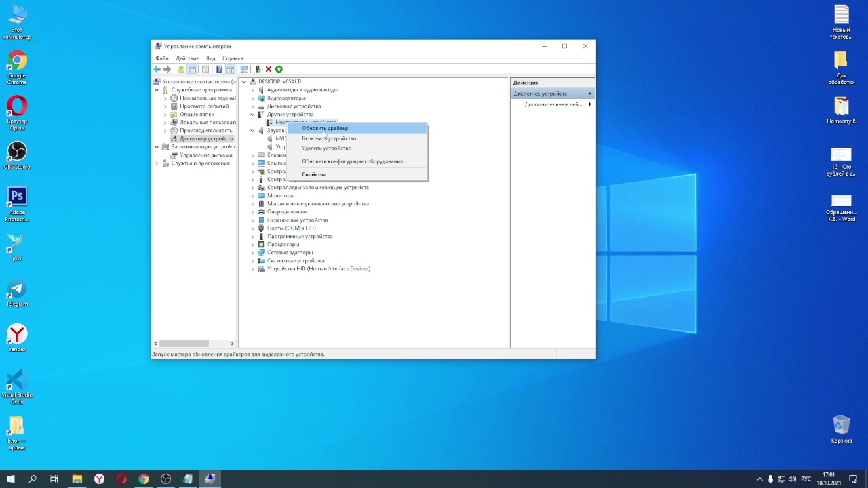Expand the Службы и приложения node

[157, 163]
